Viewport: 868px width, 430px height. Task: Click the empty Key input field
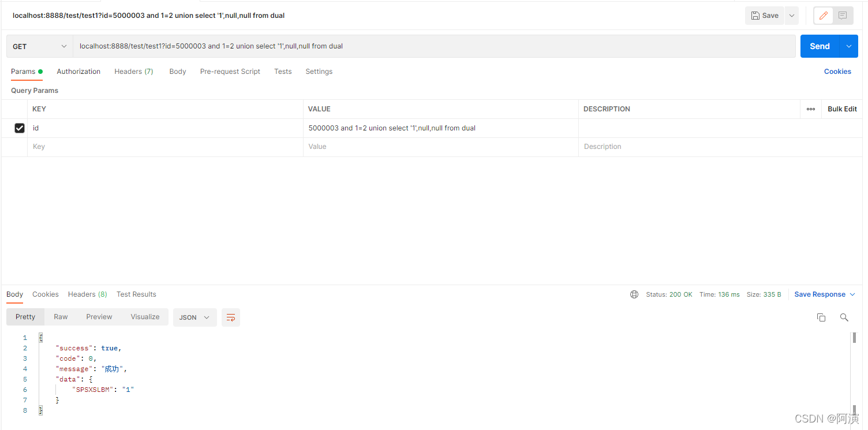(x=165, y=147)
